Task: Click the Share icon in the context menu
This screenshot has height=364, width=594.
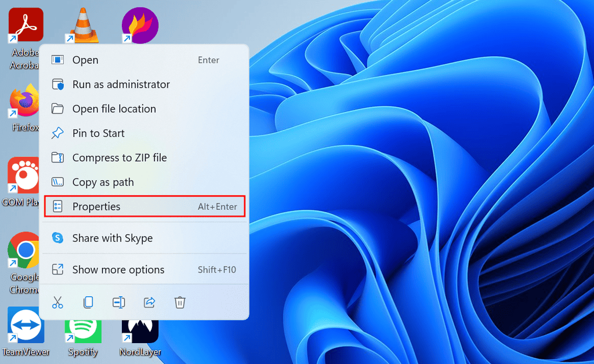Action: [149, 302]
